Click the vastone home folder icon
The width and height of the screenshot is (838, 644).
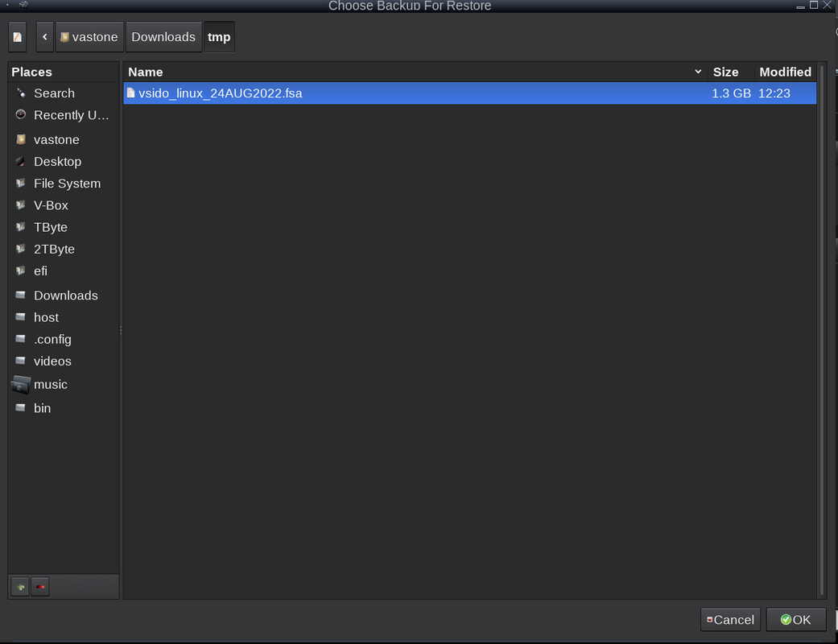[21, 139]
